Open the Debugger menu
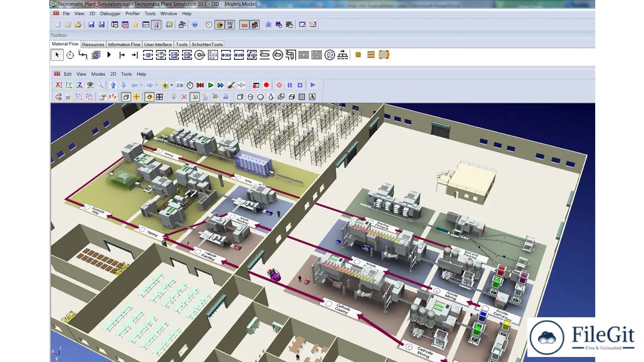The width and height of the screenshot is (644, 362). click(x=110, y=14)
